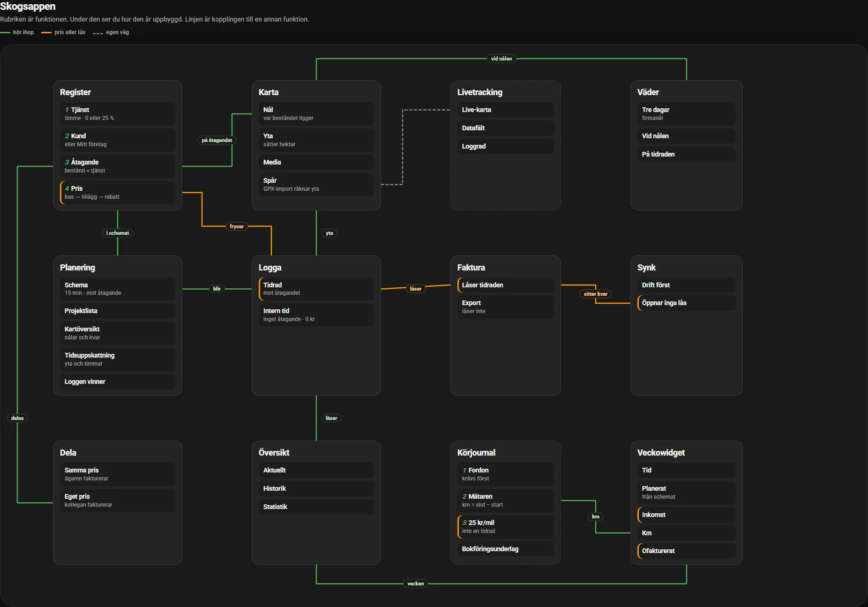The width and height of the screenshot is (868, 607).
Task: Select the Tidrad item in Logga
Action: (x=316, y=289)
